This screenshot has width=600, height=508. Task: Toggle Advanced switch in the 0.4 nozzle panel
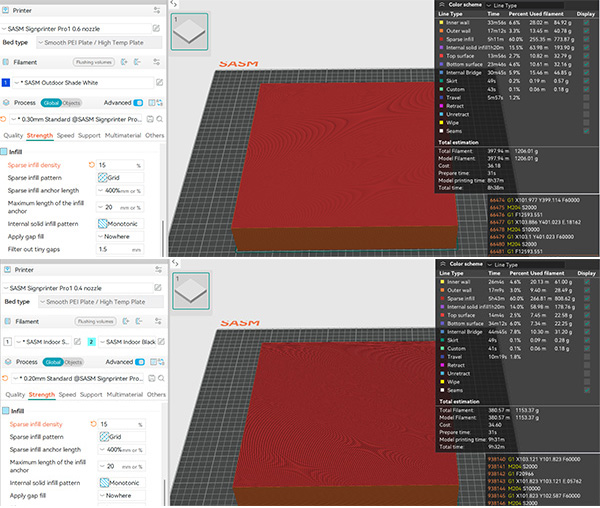pos(140,361)
